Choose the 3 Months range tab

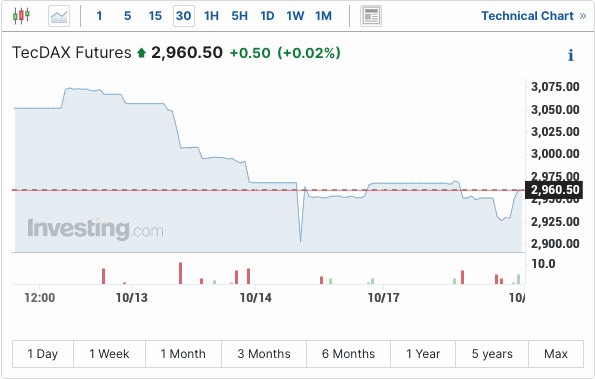coord(264,354)
